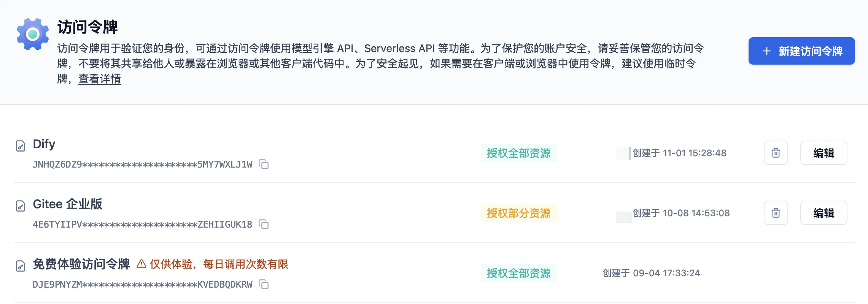
Task: Delete the Dify access token
Action: [x=776, y=153]
